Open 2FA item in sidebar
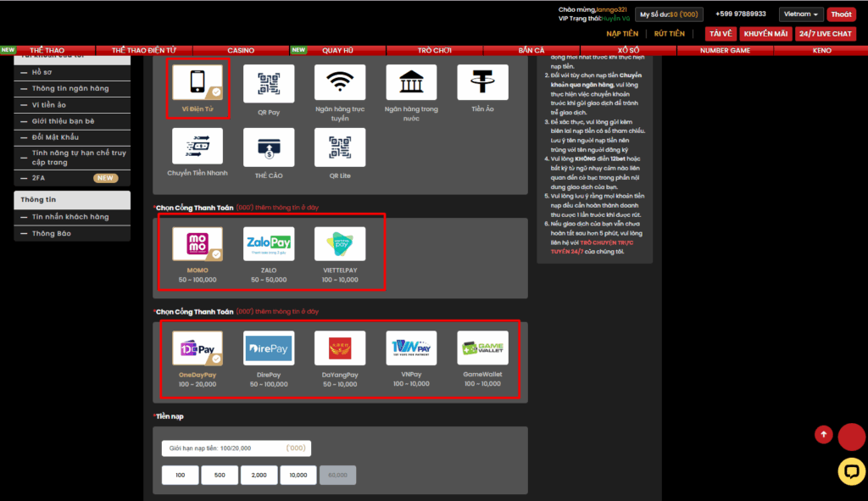 click(72, 178)
